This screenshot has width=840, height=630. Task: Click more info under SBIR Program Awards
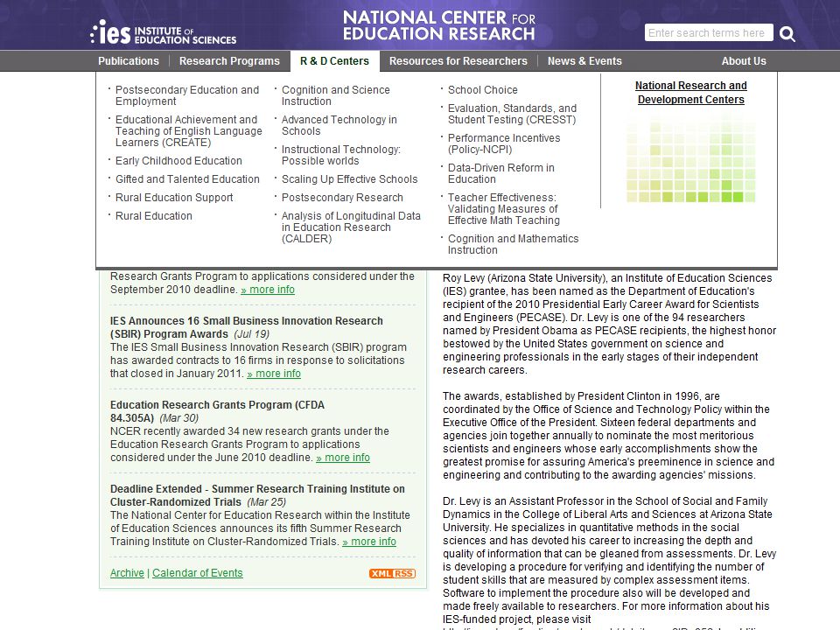point(274,374)
